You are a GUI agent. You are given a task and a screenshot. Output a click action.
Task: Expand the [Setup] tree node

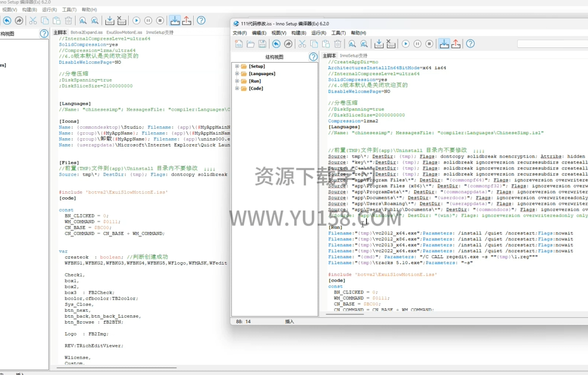point(237,66)
